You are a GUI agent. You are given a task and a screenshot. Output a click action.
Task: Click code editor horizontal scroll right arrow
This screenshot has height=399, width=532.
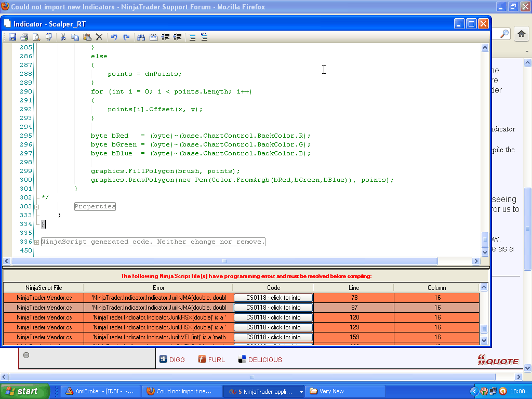(476, 261)
